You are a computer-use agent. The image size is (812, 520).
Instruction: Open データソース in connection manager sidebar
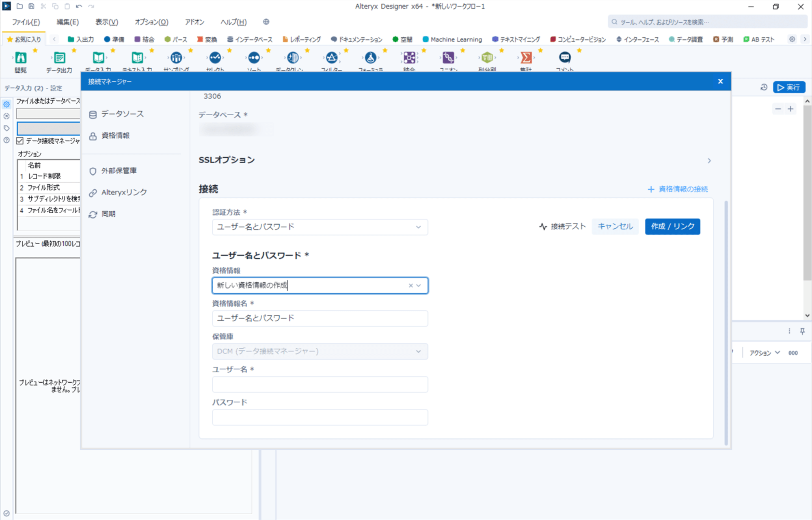click(117, 114)
